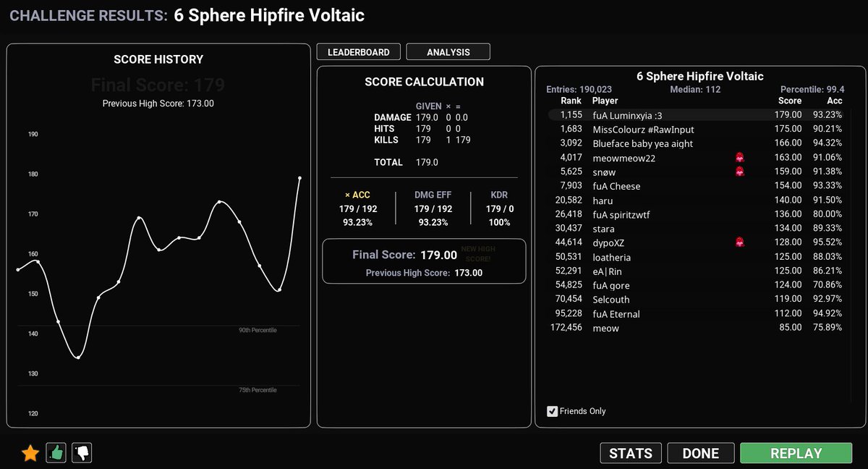868x469 pixels.
Task: Click rank 172,456 in leaderboard
Action: coord(566,328)
